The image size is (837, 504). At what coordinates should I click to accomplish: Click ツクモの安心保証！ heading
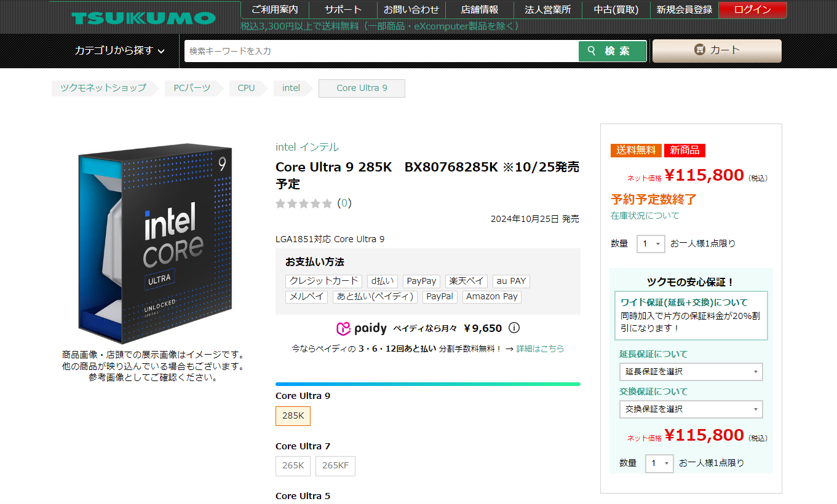pyautogui.click(x=691, y=282)
